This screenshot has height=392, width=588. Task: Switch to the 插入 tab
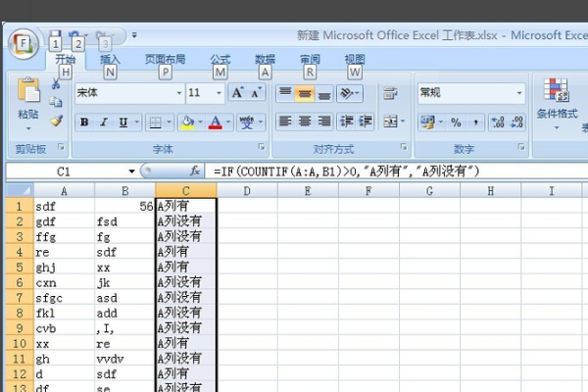110,59
